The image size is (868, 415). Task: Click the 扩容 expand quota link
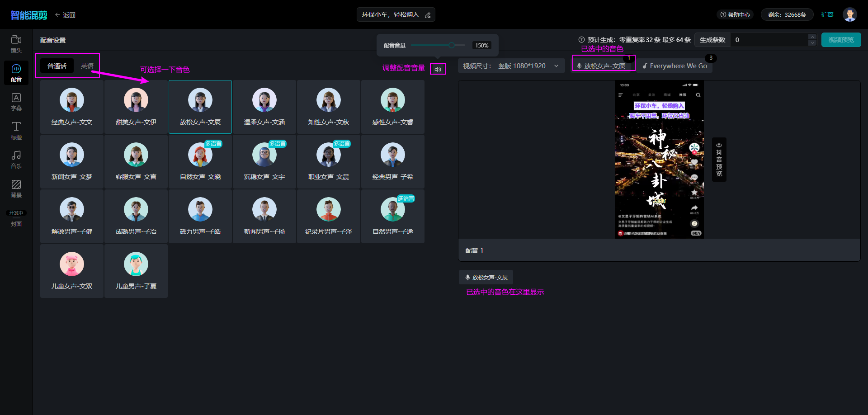pyautogui.click(x=827, y=14)
